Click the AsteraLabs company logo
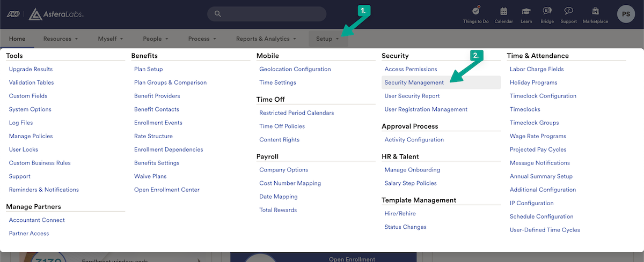 (56, 14)
